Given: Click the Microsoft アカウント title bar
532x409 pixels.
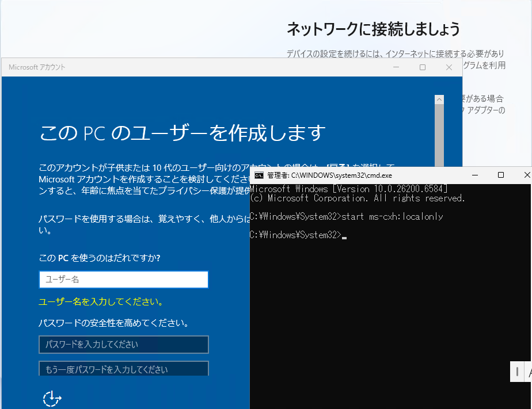Looking at the screenshot, I should (x=173, y=67).
